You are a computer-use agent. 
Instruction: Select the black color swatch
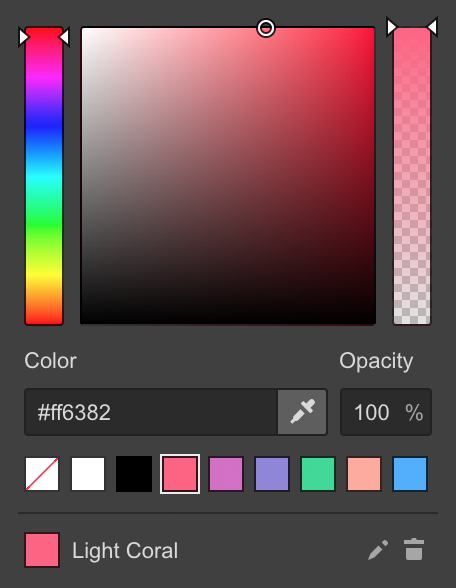tap(134, 474)
